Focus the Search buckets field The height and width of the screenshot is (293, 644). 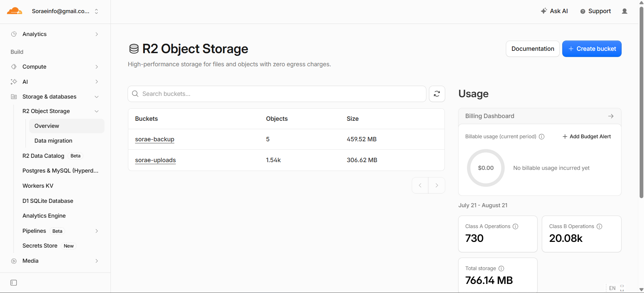point(277,94)
